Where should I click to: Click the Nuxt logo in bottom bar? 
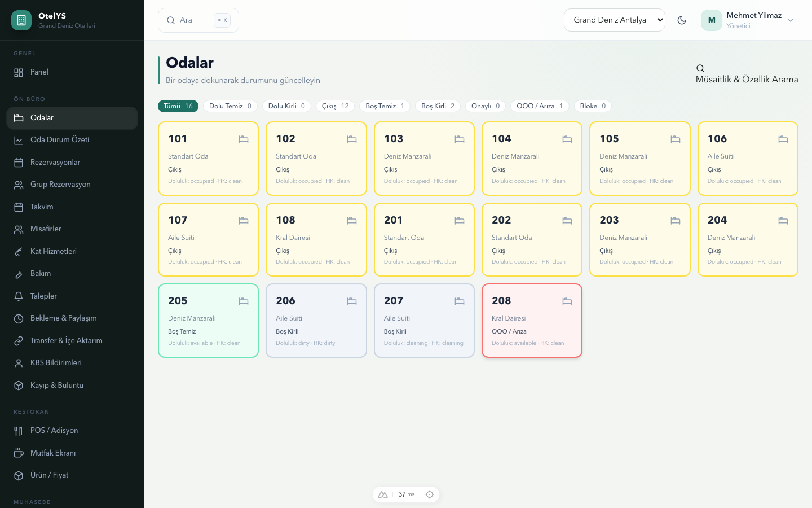tap(383, 494)
